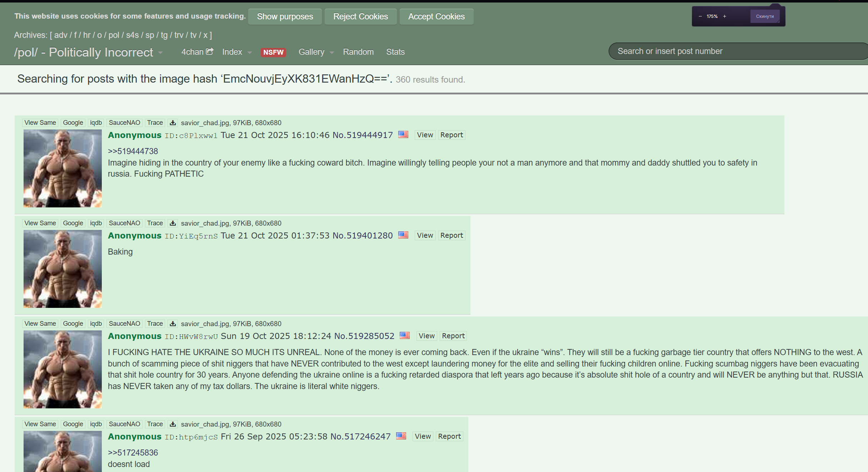Image resolution: width=868 pixels, height=472 pixels.
Task: Click the zoom minus icon in the popup
Action: (700, 16)
